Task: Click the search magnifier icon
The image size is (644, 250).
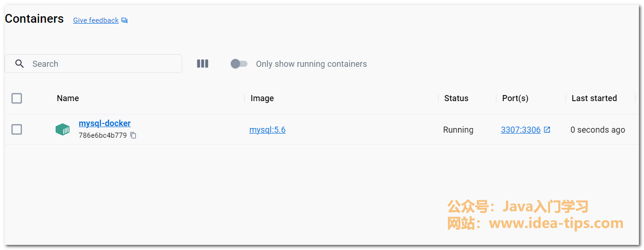Action: [x=19, y=64]
